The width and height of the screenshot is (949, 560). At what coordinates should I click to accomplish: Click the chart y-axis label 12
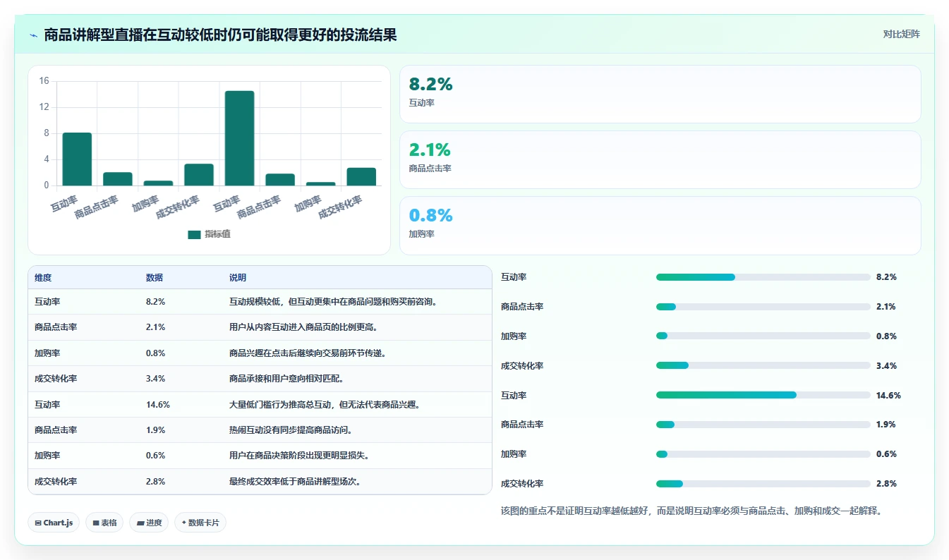click(x=44, y=107)
